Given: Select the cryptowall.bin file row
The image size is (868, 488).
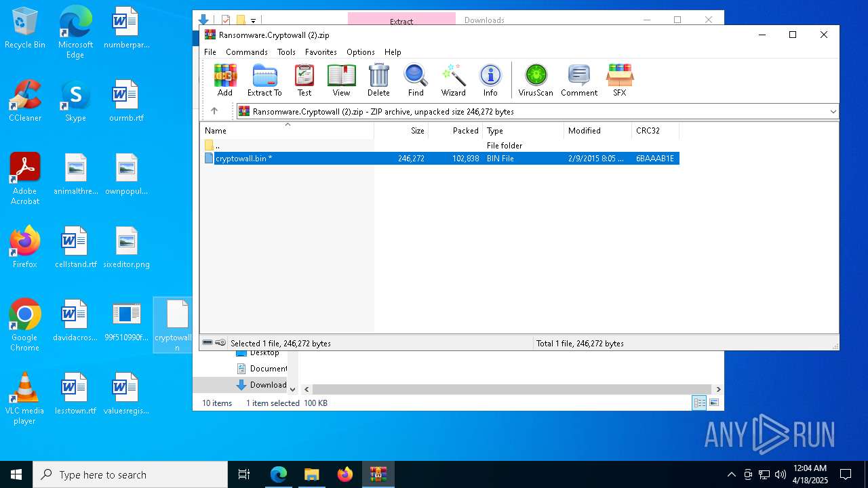Looking at the screenshot, I should [441, 158].
